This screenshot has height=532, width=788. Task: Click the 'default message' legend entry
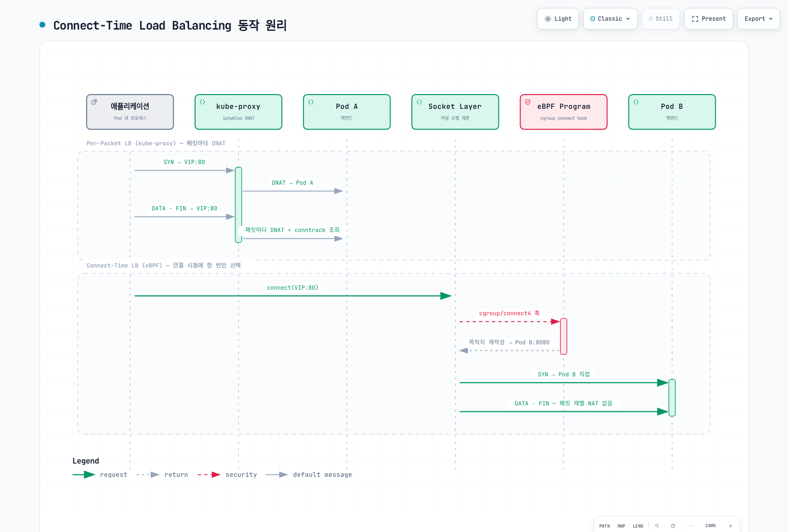309,475
